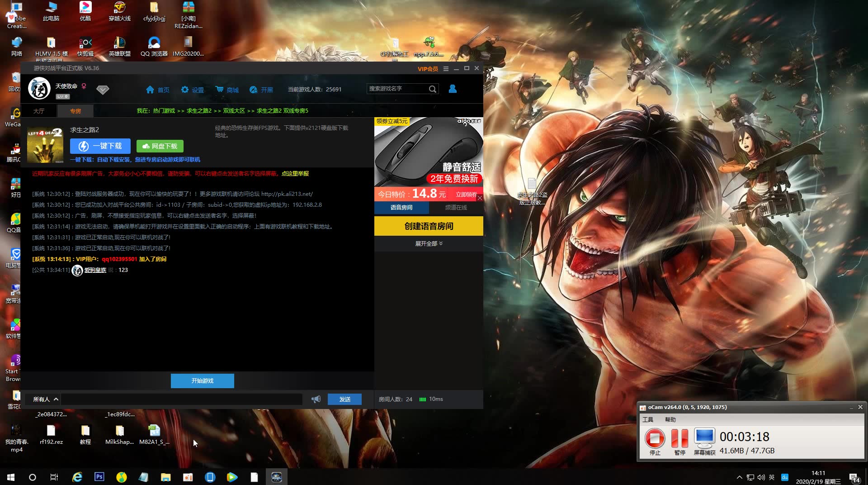Switch to the 大厅 tab
868x485 pixels.
(x=39, y=111)
